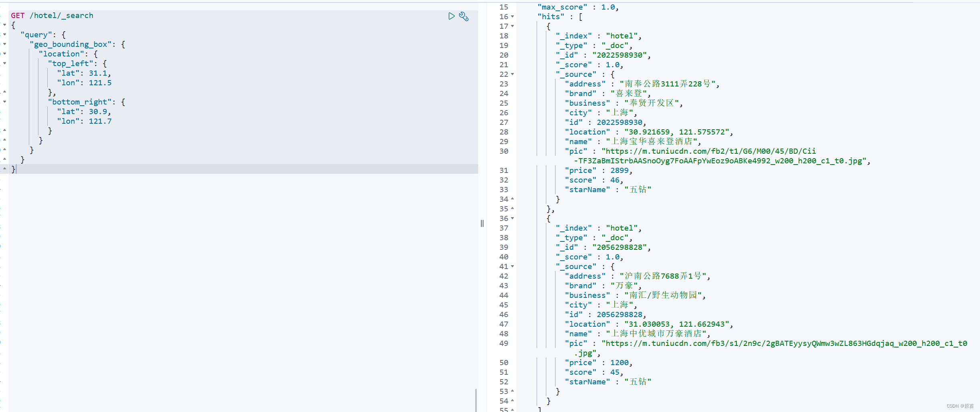Click "score" : 46 value
Image resolution: width=980 pixels, height=412 pixels.
point(615,180)
